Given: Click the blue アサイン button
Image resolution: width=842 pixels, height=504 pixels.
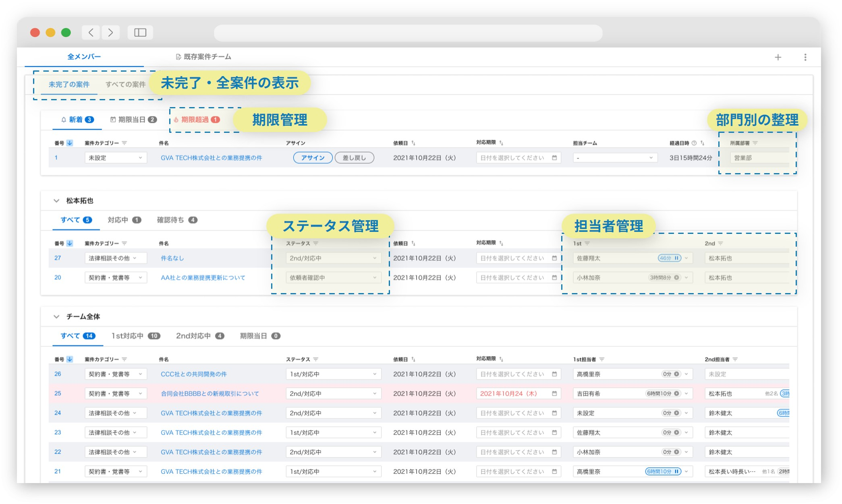Looking at the screenshot, I should click(x=313, y=158).
